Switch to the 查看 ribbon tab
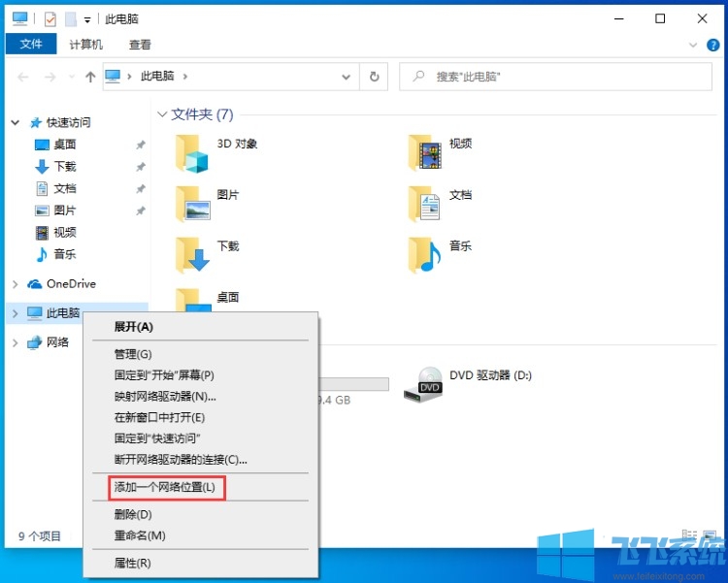Viewport: 728px width, 583px height. click(x=140, y=45)
